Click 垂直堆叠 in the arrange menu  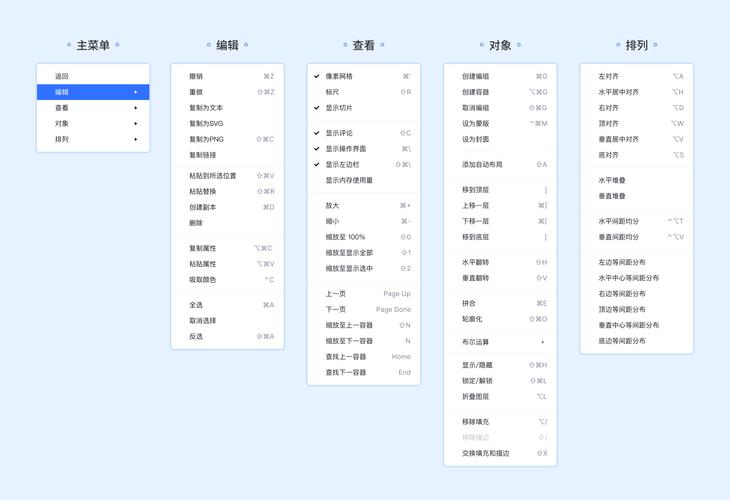(x=612, y=197)
